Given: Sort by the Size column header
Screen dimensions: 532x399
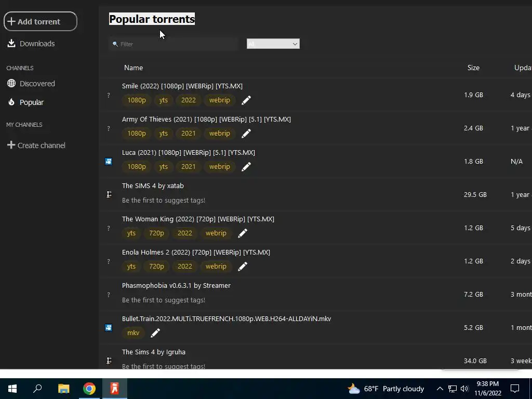Looking at the screenshot, I should 473,68.
